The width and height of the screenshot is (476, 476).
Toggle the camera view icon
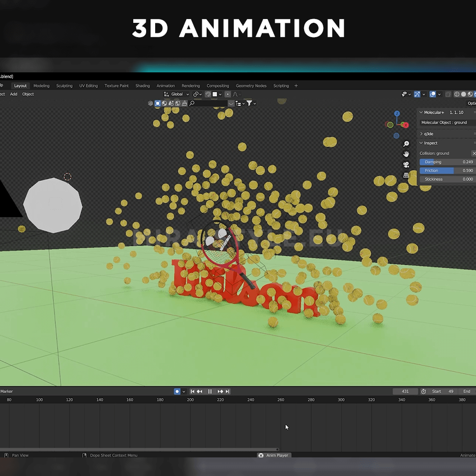tap(406, 165)
